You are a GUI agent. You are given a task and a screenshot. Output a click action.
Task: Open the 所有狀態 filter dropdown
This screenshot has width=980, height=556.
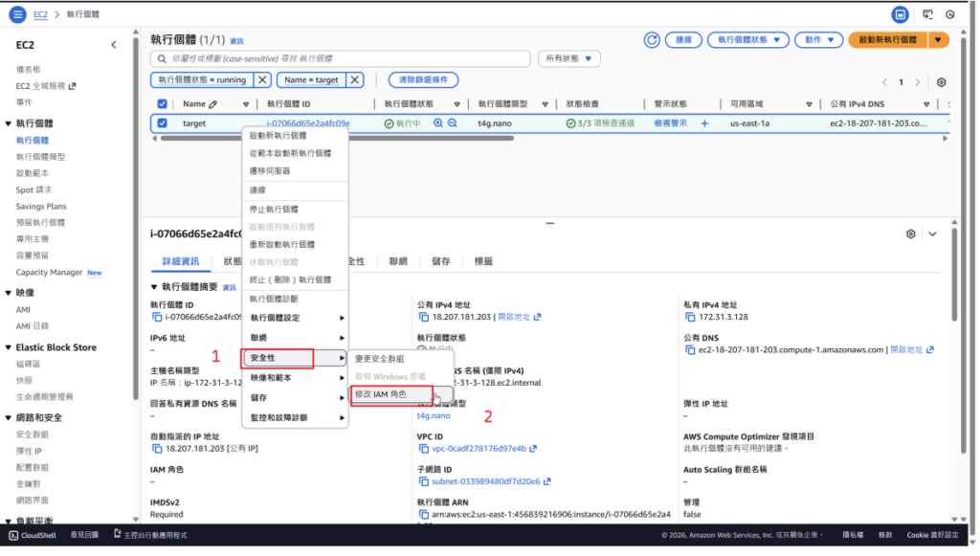pyautogui.click(x=568, y=59)
